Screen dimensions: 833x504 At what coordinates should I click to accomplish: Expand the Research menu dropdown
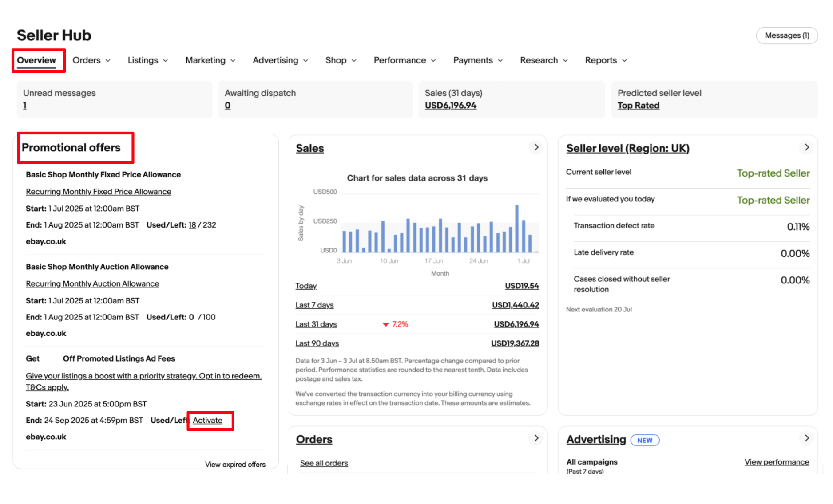(x=544, y=60)
